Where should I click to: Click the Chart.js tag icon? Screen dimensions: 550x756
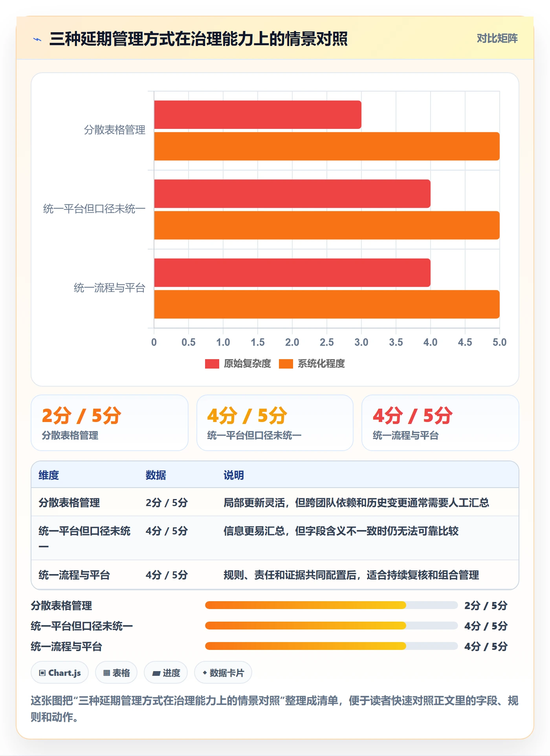click(x=42, y=673)
